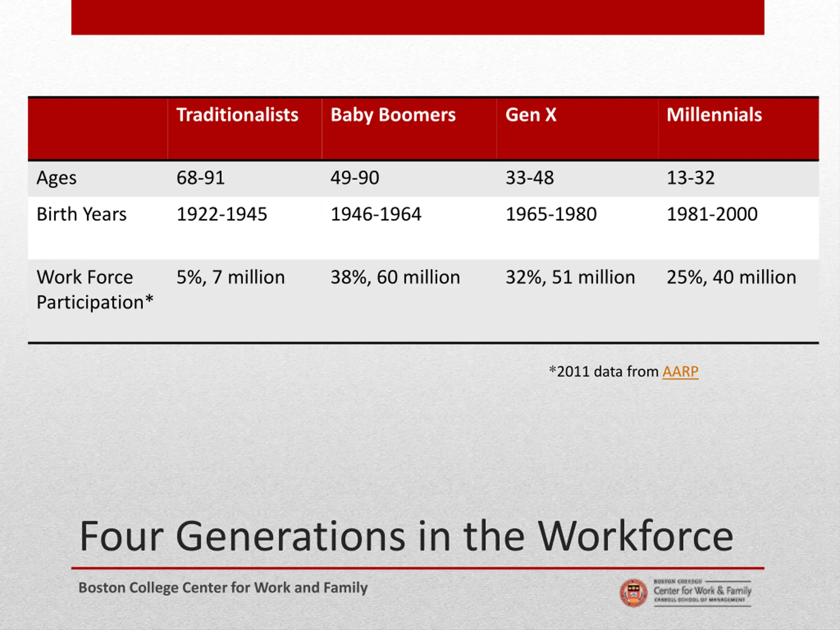
Task: Click the 'Ages' row label
Action: tap(56, 178)
